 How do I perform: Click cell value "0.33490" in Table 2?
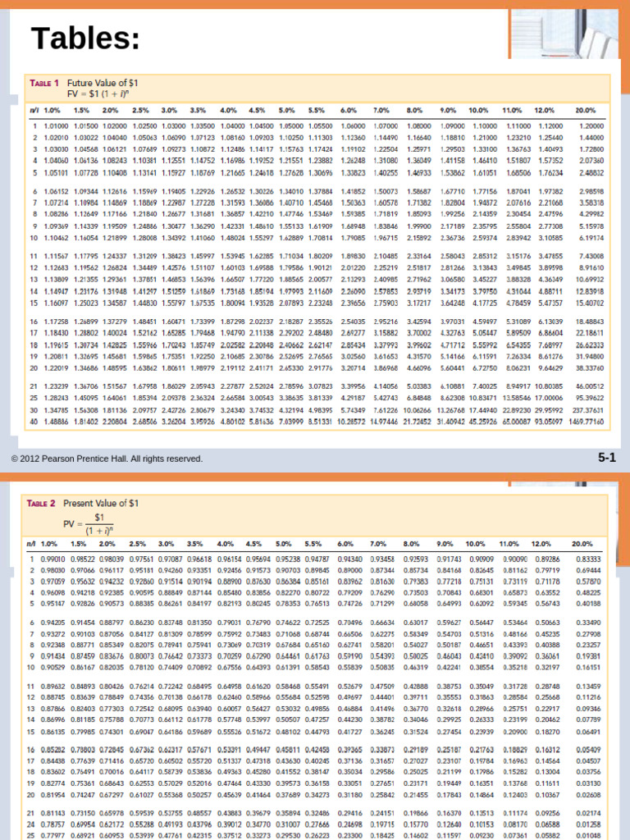(589, 623)
